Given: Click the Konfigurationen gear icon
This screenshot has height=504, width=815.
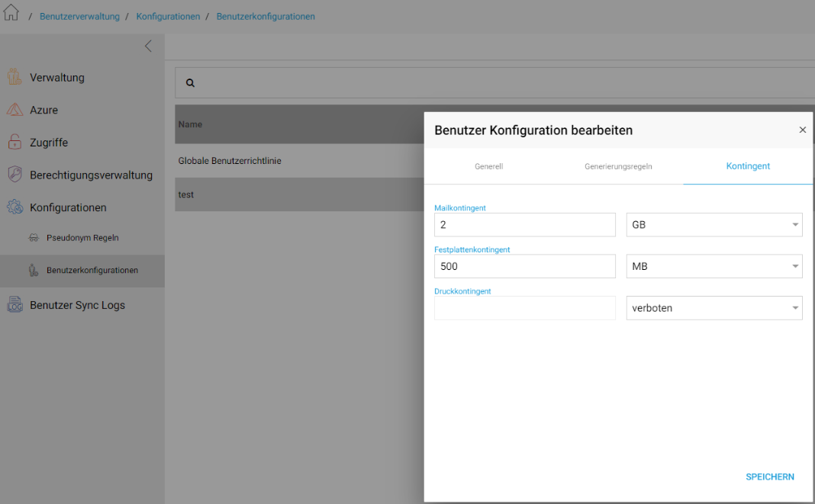Looking at the screenshot, I should point(14,207).
